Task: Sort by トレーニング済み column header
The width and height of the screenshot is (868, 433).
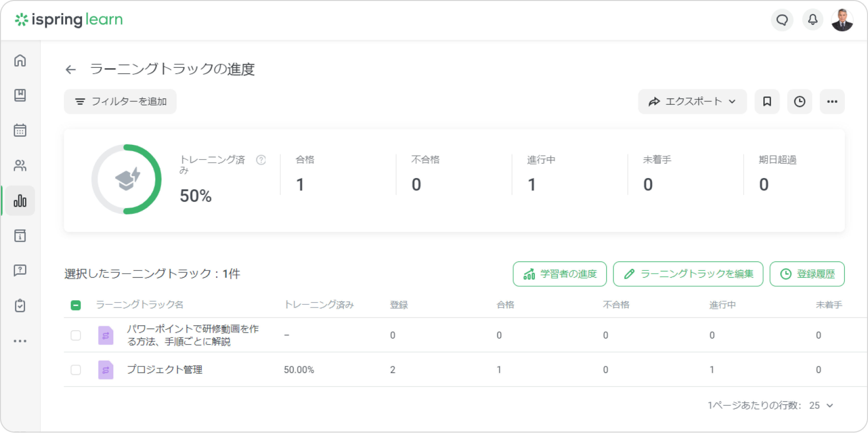Action: [319, 305]
